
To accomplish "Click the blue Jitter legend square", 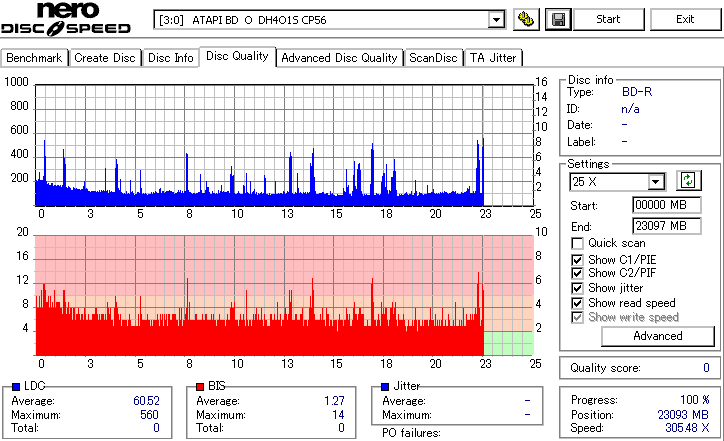I will point(385,387).
